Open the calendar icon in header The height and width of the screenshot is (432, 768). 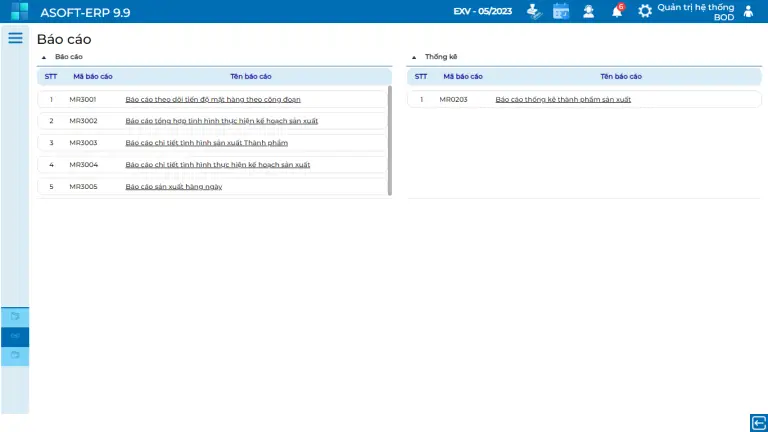tap(561, 11)
